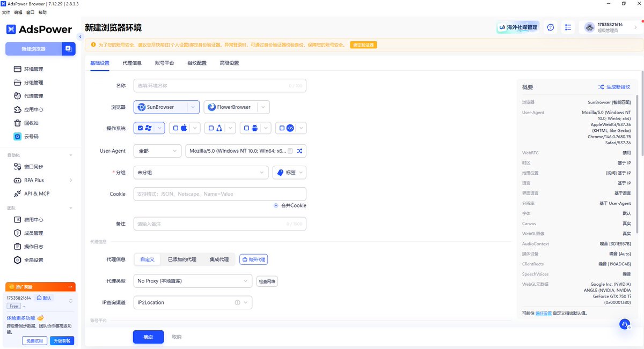Image resolution: width=644 pixels, height=349 pixels.
Task: Open User-Agent 全部 dropdown
Action: (157, 151)
